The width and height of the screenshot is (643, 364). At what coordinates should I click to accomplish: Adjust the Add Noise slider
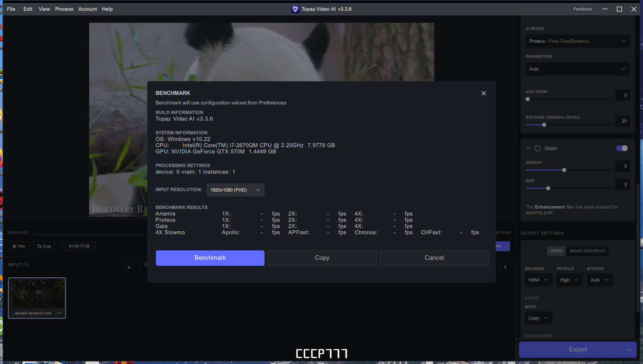568,99
